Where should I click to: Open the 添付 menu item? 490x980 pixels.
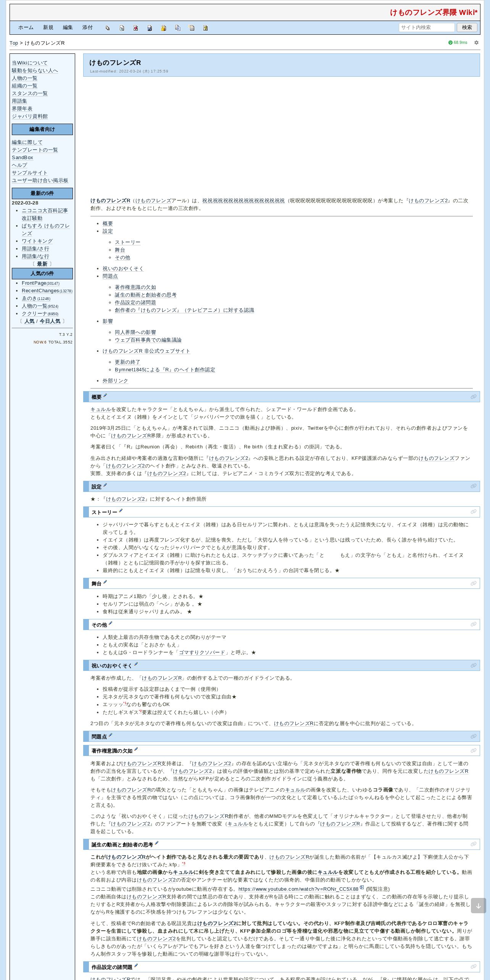point(87,27)
